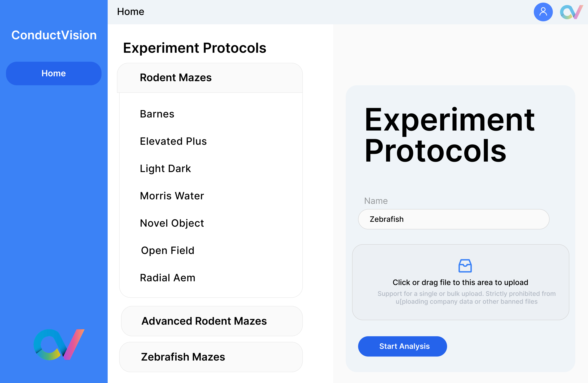Expand the Advanced Rodent Mazes section
Screen dimensions: 588x383
(212, 321)
